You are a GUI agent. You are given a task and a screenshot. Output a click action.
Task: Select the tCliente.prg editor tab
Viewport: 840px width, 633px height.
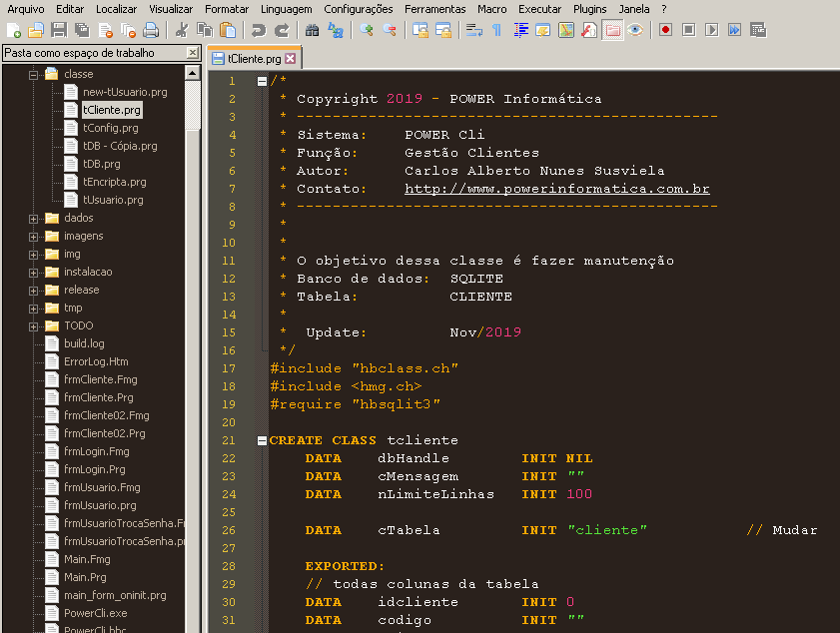(x=254, y=58)
